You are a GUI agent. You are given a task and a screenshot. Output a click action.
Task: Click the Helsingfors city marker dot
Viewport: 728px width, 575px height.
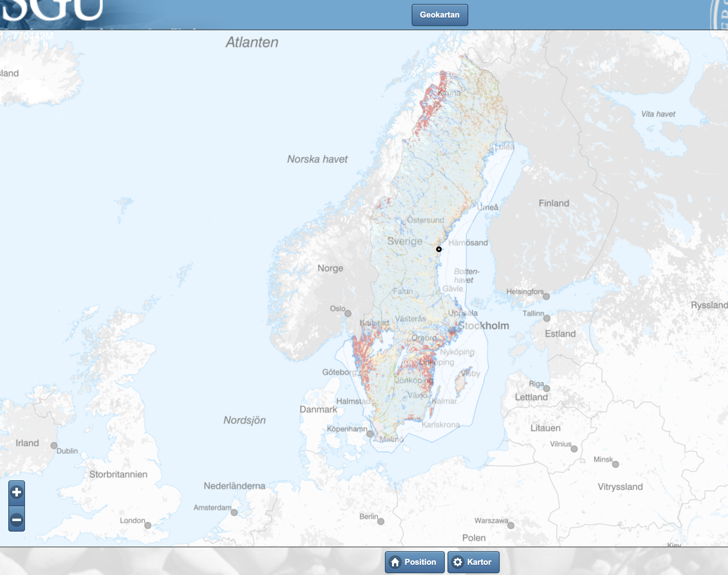point(546,296)
